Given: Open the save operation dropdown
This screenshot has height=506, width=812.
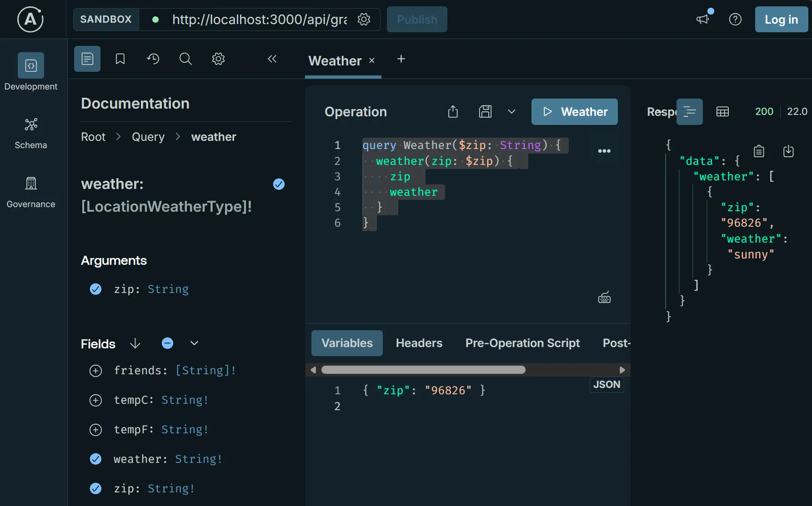Looking at the screenshot, I should [511, 112].
